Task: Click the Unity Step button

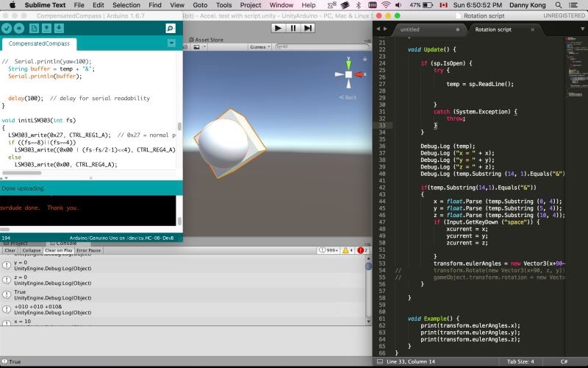Action: [x=307, y=28]
